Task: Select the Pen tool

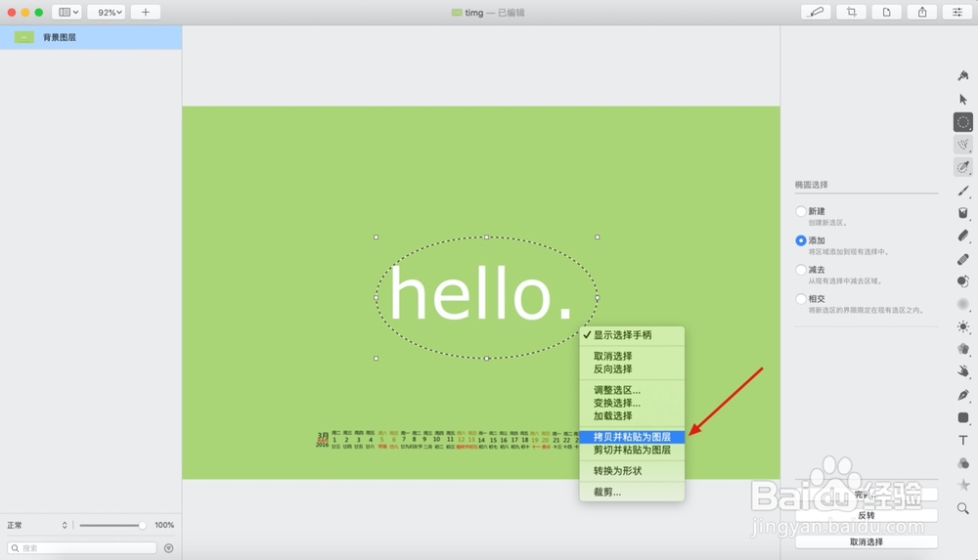Action: pyautogui.click(x=963, y=395)
